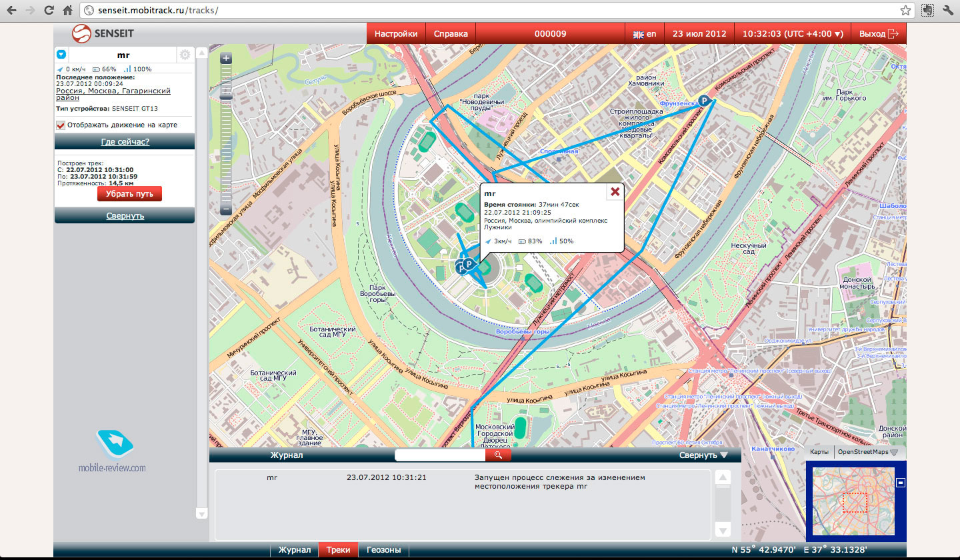Click the red 'Убрать путь' button
This screenshot has height=560, width=960.
coord(129,194)
